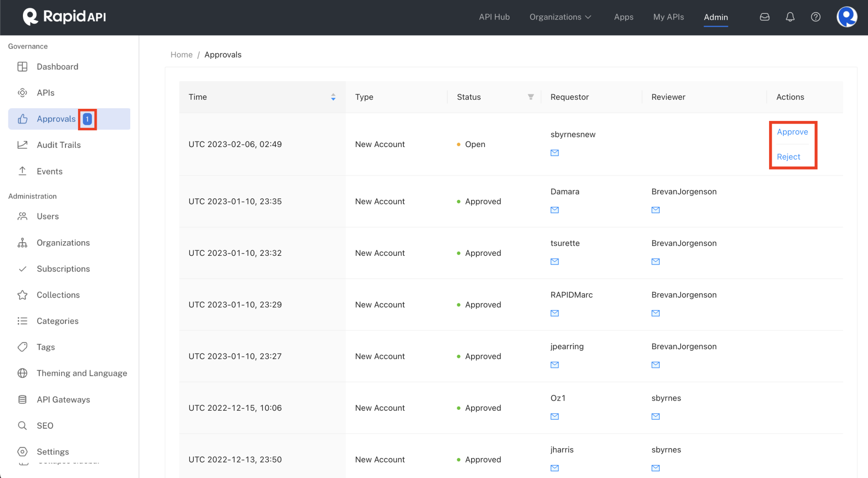Screen dimensions: 868x478
Task: Select the 'UTC 2023-02-06, 02:49' time cell
Action: (235, 144)
